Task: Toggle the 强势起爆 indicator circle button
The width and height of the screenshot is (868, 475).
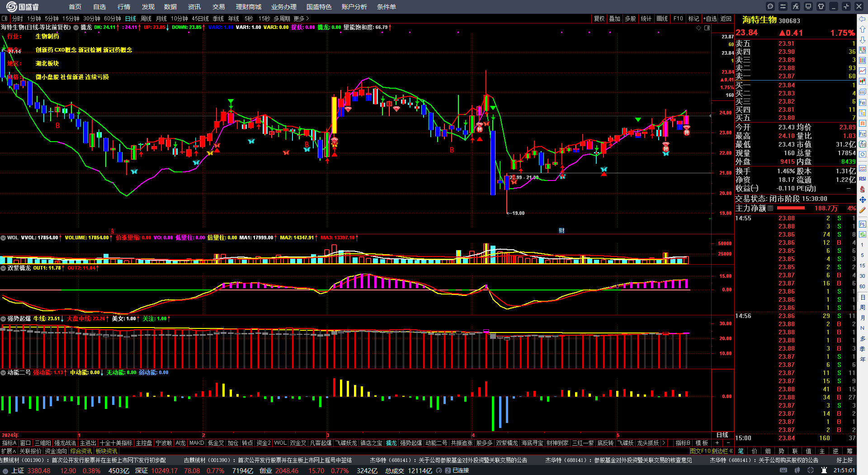Action: 3,318
